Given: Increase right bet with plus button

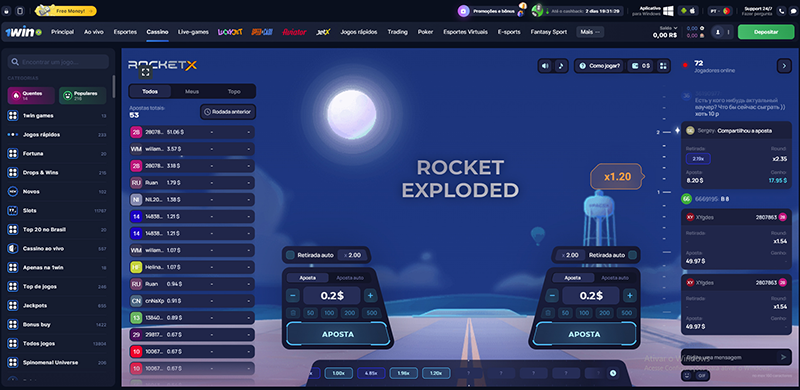Looking at the screenshot, I should click(x=630, y=295).
